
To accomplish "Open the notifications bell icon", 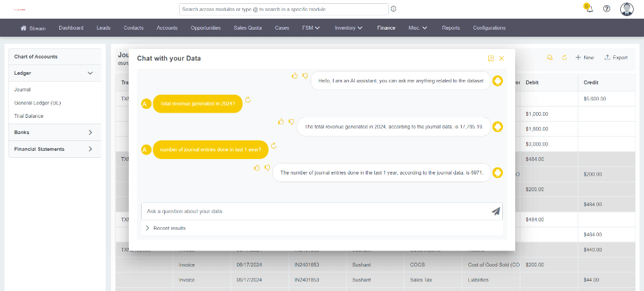I will click(589, 9).
